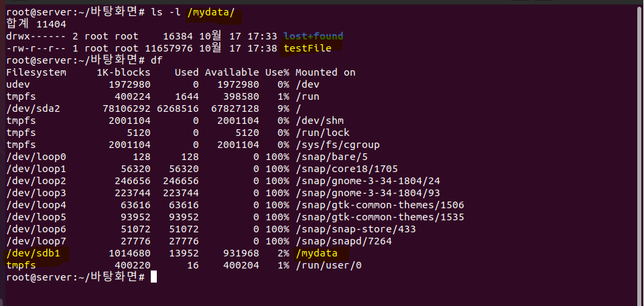Click the df command text
Image resolution: width=644 pixels, height=306 pixels.
coord(157,60)
